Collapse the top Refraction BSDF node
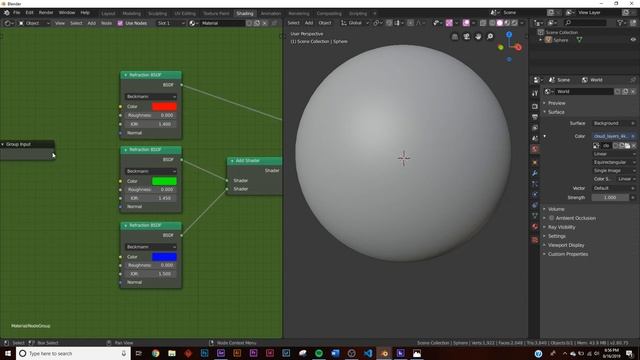Image resolution: width=640 pixels, height=360 pixels. [x=125, y=75]
